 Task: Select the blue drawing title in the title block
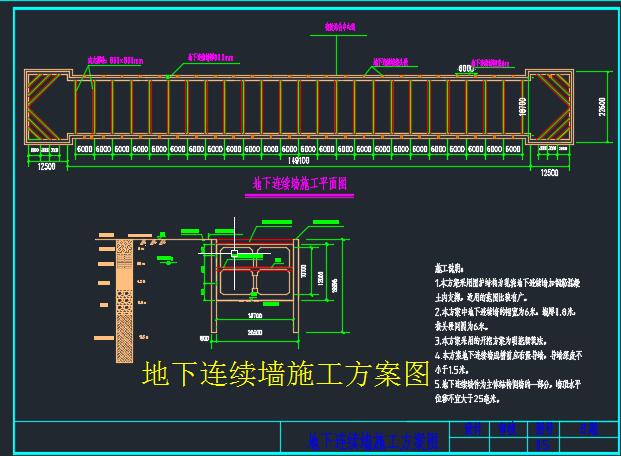(x=373, y=441)
